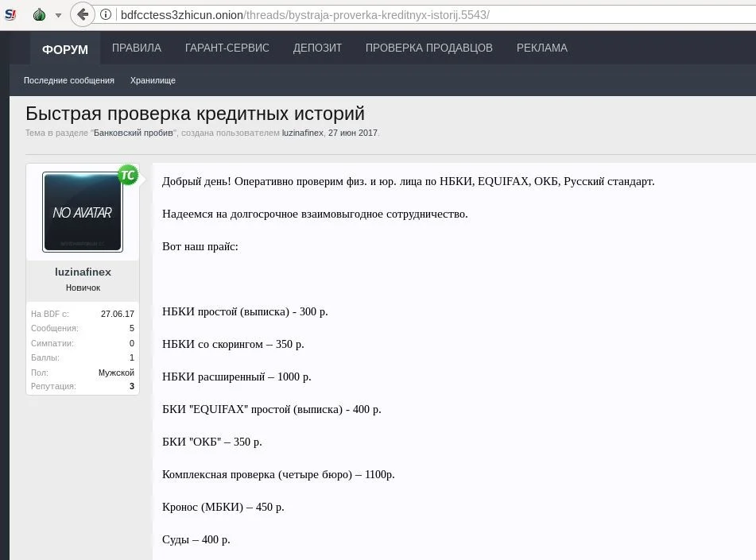This screenshot has width=756, height=560.
Task: Open the ФОРУМ tab
Action: point(65,49)
